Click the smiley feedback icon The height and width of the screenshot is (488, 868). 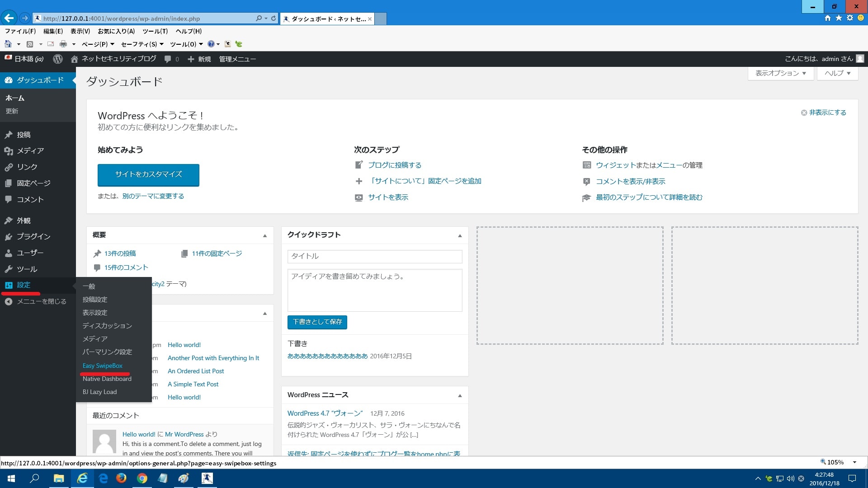(861, 18)
